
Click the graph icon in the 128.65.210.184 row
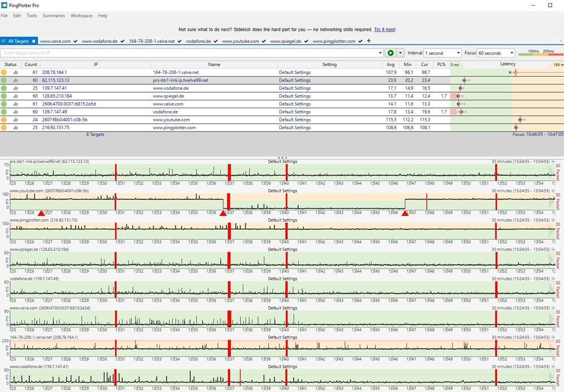coord(15,96)
